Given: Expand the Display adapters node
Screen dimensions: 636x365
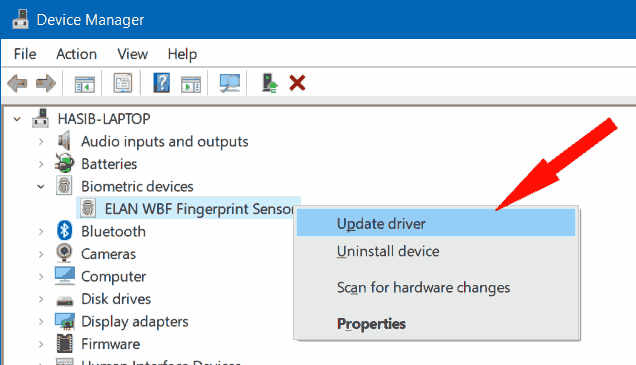Looking at the screenshot, I should pyautogui.click(x=41, y=322).
